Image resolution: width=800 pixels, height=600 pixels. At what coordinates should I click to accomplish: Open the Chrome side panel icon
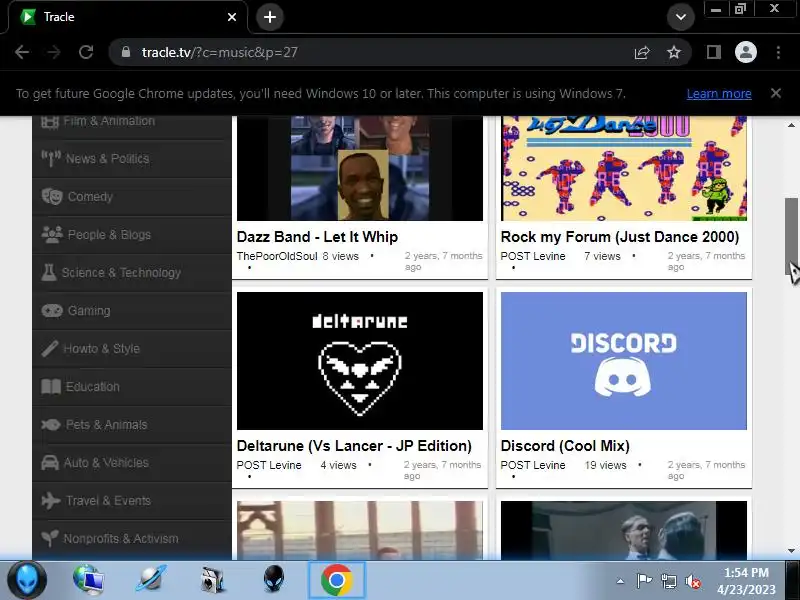pos(714,52)
